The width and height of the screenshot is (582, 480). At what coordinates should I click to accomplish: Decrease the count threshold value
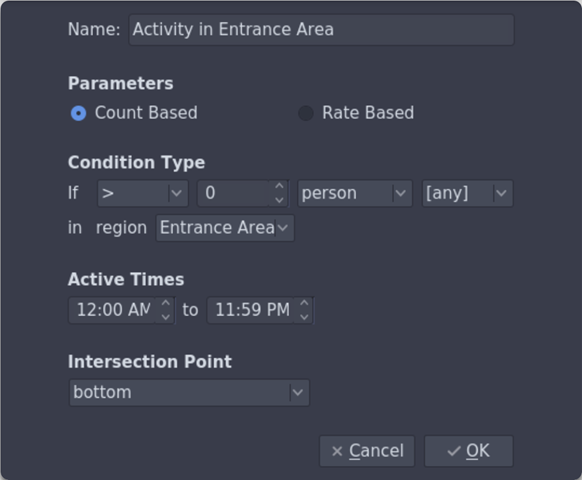coord(279,200)
